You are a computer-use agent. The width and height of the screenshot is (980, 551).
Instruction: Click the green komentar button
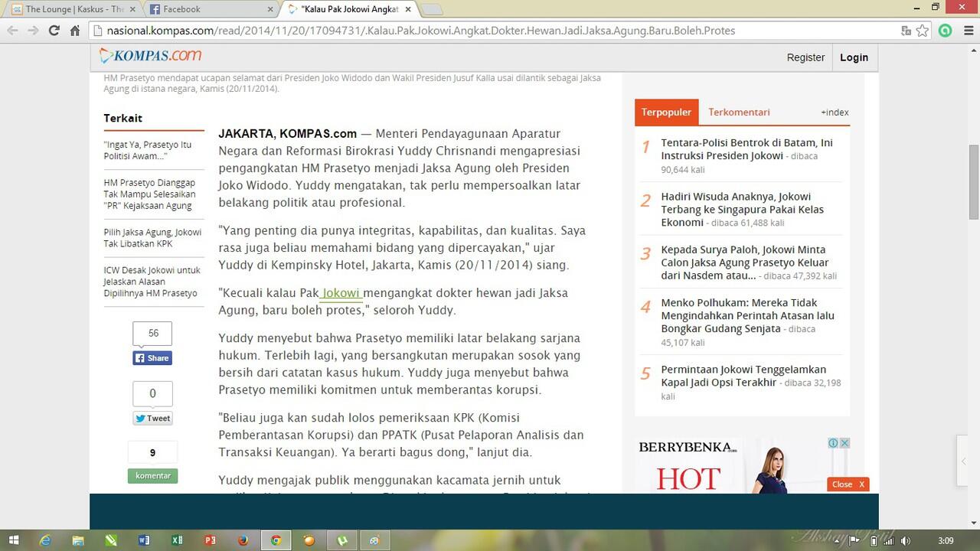(152, 475)
